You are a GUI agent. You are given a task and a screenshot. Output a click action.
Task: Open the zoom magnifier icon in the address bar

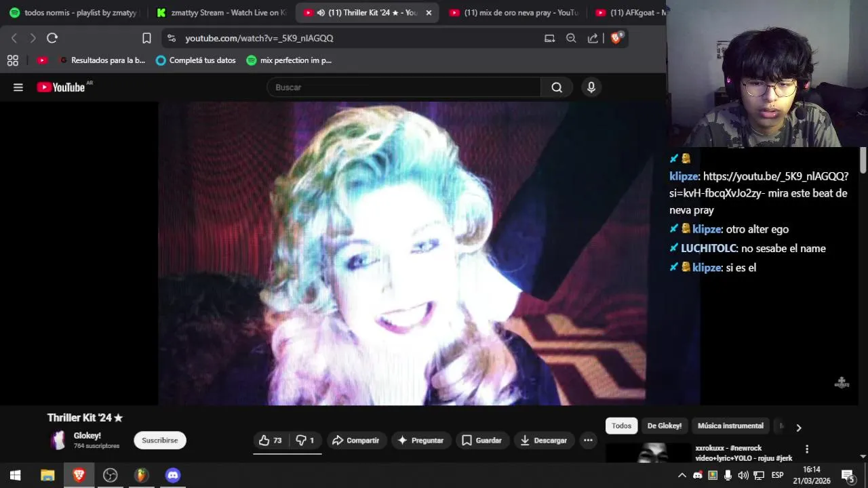(x=571, y=39)
